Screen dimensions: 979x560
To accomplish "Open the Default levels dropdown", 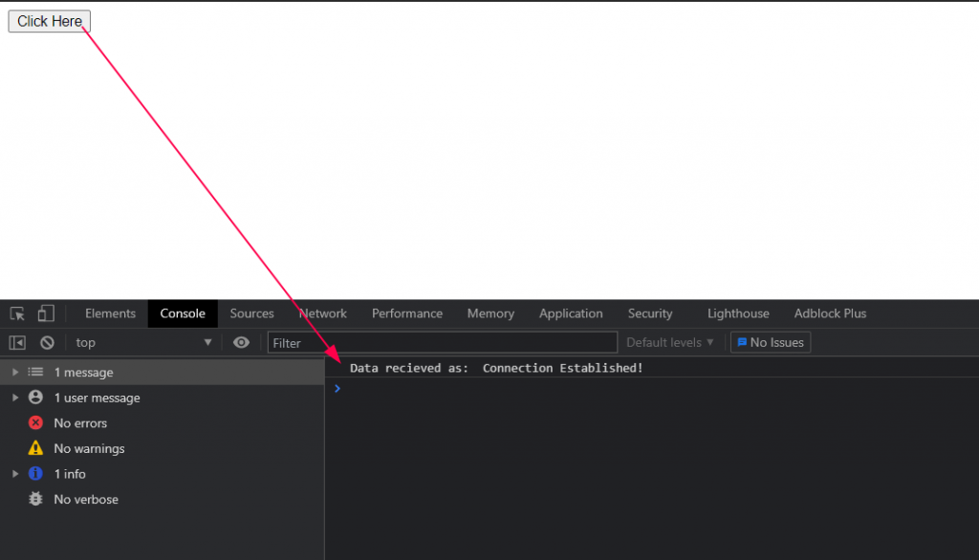I will point(670,342).
